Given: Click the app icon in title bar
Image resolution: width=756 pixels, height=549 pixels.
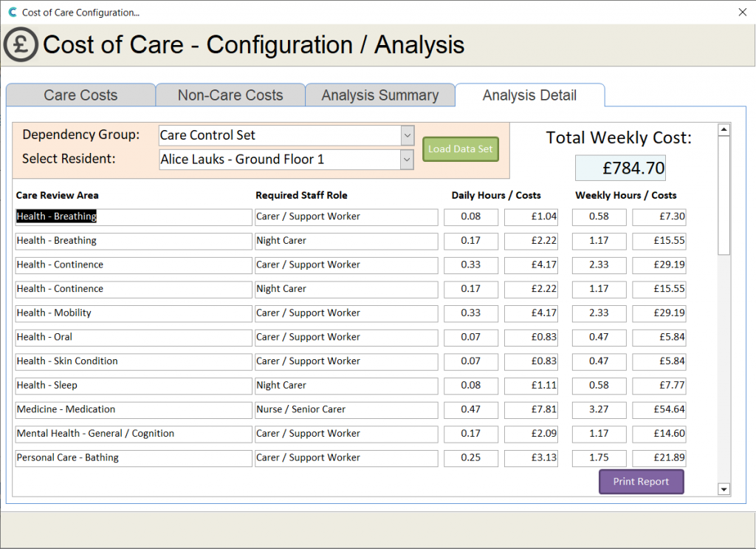Looking at the screenshot, I should pos(12,12).
